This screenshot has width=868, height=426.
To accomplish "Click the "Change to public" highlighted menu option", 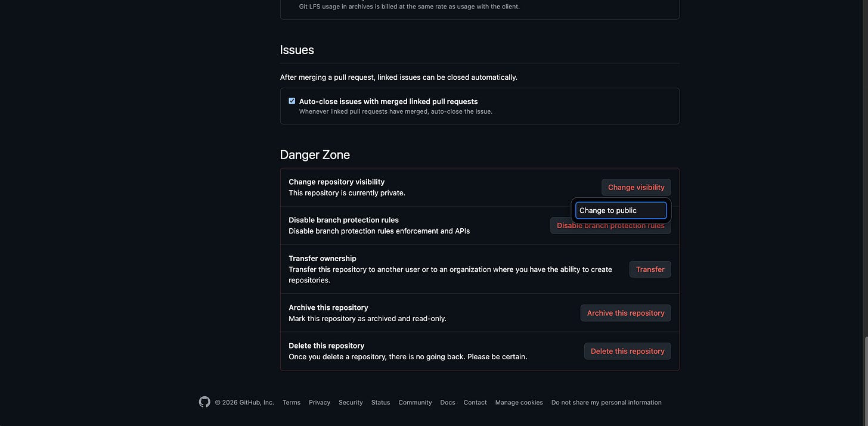I will [x=621, y=209].
